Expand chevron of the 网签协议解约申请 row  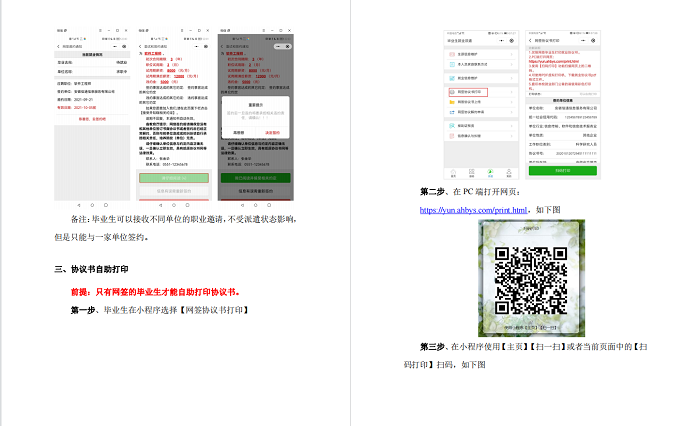tap(511, 114)
